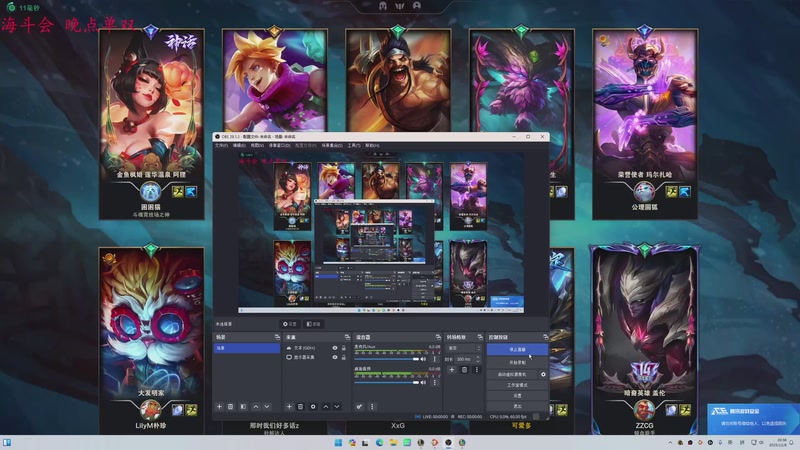
Task: Hide the text (GDI+) source eye icon
Action: click(x=335, y=348)
